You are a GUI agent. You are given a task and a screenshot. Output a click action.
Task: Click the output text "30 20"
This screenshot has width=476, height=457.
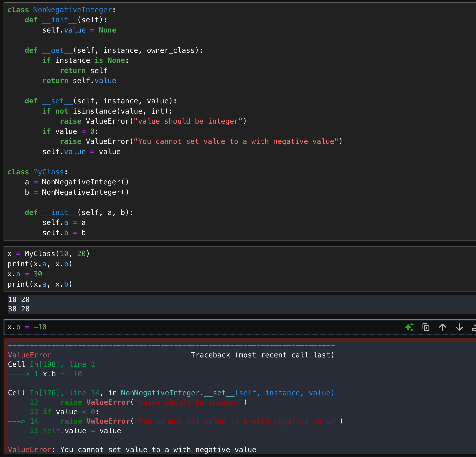pyautogui.click(x=19, y=309)
